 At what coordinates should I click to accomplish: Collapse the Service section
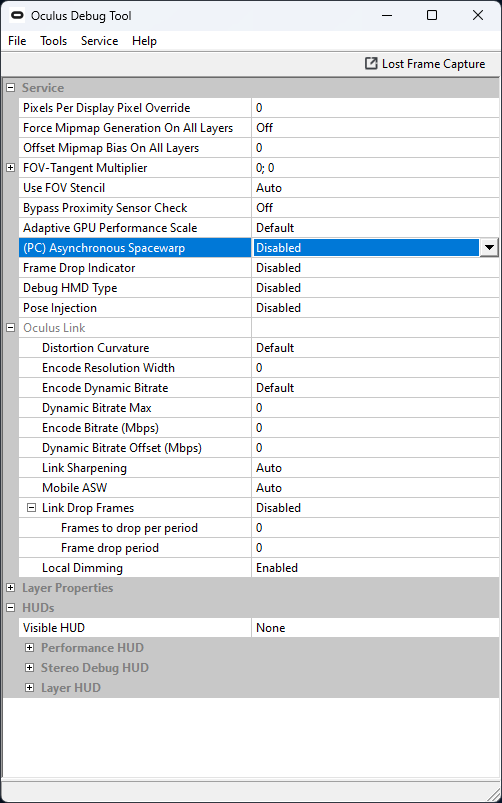[x=10, y=88]
